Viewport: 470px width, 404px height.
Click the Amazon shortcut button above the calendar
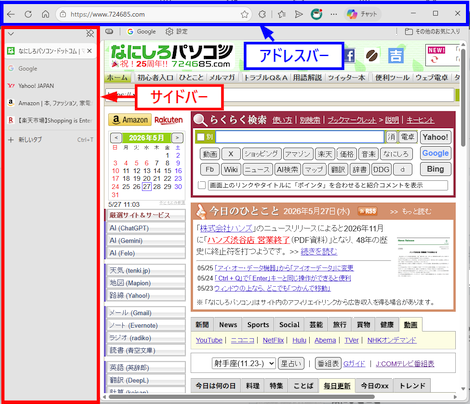130,120
